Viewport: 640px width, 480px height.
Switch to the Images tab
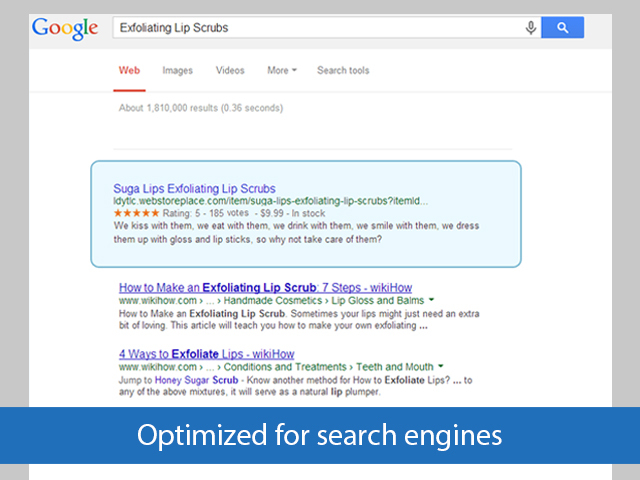pos(178,71)
